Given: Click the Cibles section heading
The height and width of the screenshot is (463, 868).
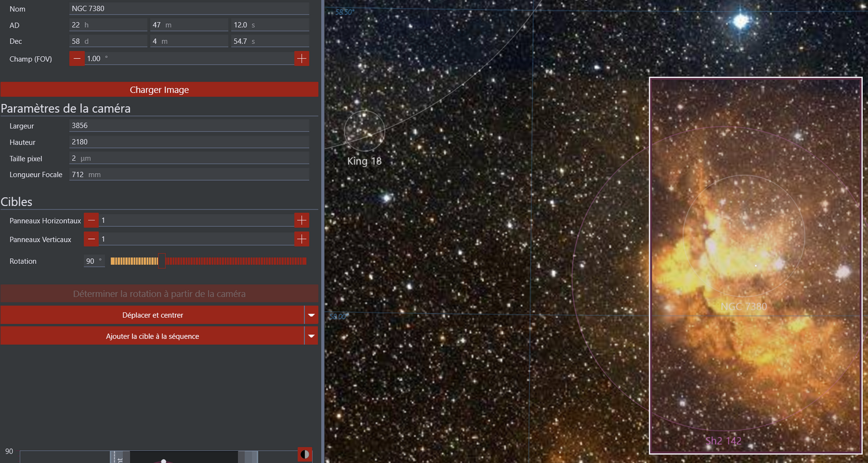Looking at the screenshot, I should tap(16, 202).
